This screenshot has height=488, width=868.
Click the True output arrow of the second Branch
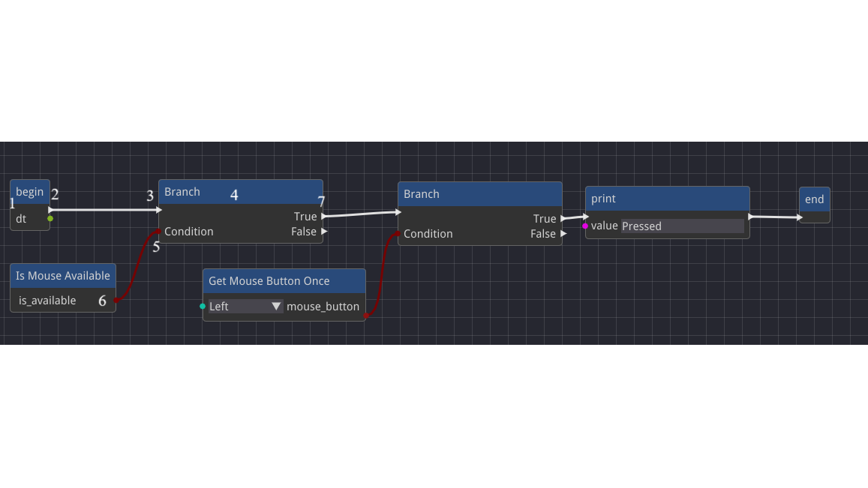563,219
